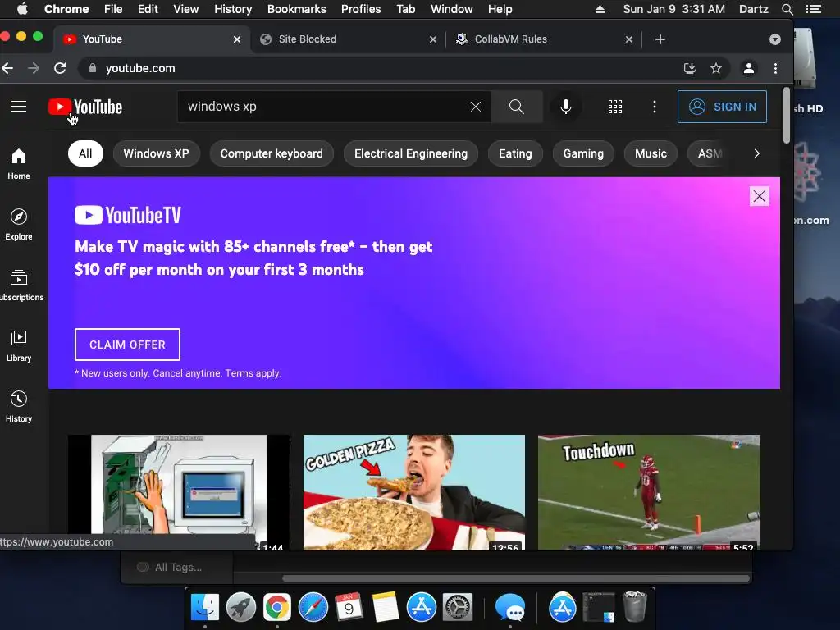Click the horizontal scrollbar in the back window
The width and height of the screenshot is (840, 630).
[x=515, y=578]
